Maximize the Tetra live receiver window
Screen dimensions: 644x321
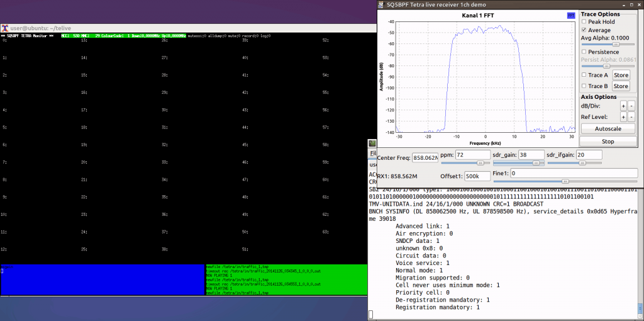pyautogui.click(x=630, y=4)
